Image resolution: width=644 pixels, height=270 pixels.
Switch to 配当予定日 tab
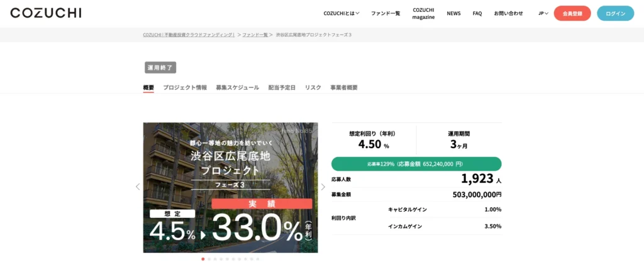282,87
